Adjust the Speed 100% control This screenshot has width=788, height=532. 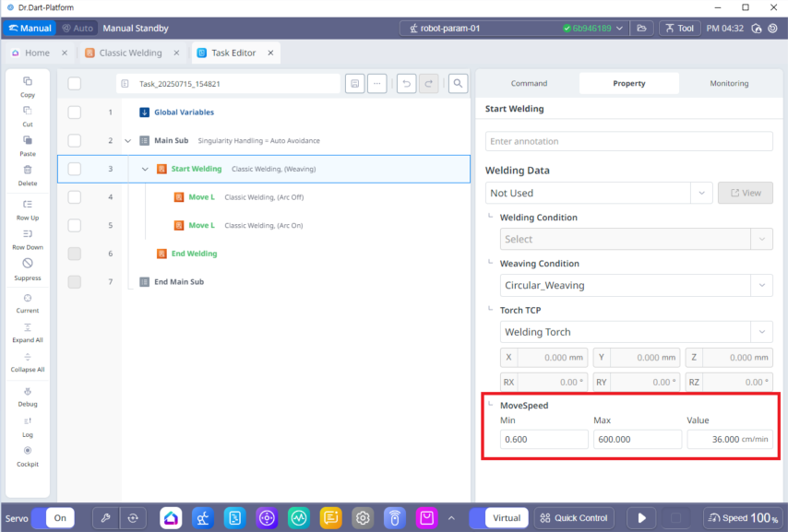pos(742,518)
